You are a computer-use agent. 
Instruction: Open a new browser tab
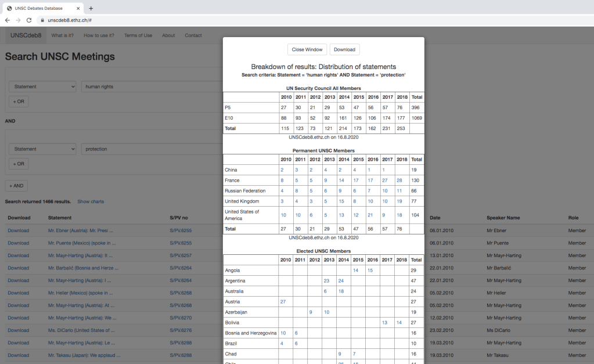(91, 8)
